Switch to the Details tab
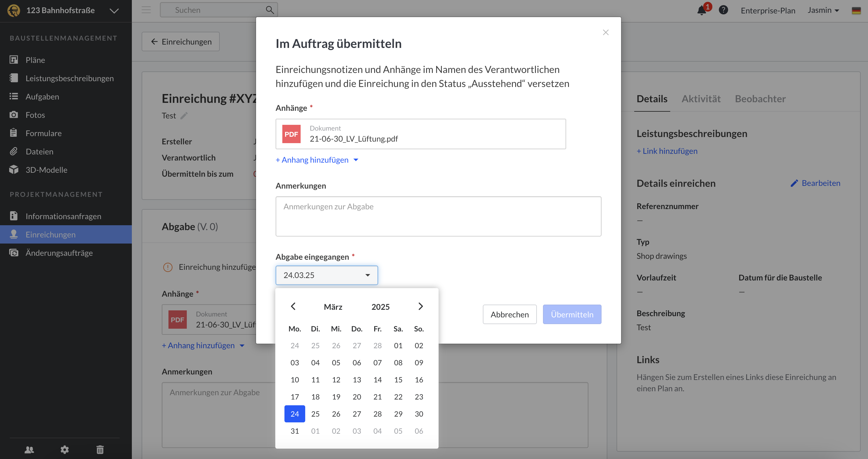Screen dimensions: 868x459 coord(652,99)
